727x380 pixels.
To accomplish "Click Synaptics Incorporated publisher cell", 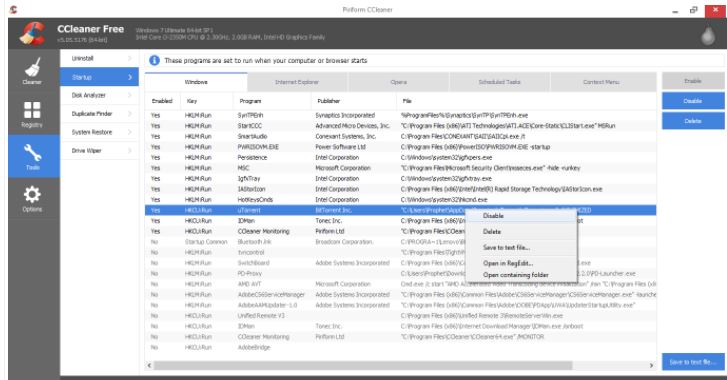I will 345,115.
